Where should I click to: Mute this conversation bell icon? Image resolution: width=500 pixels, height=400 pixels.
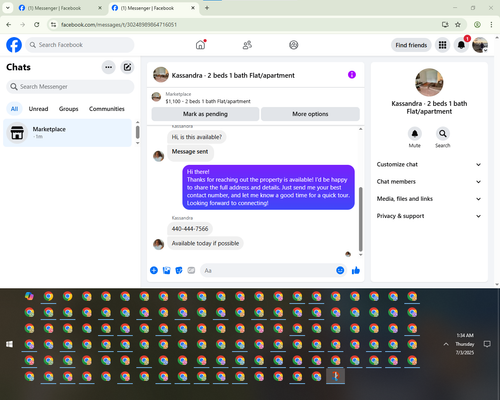click(415, 134)
